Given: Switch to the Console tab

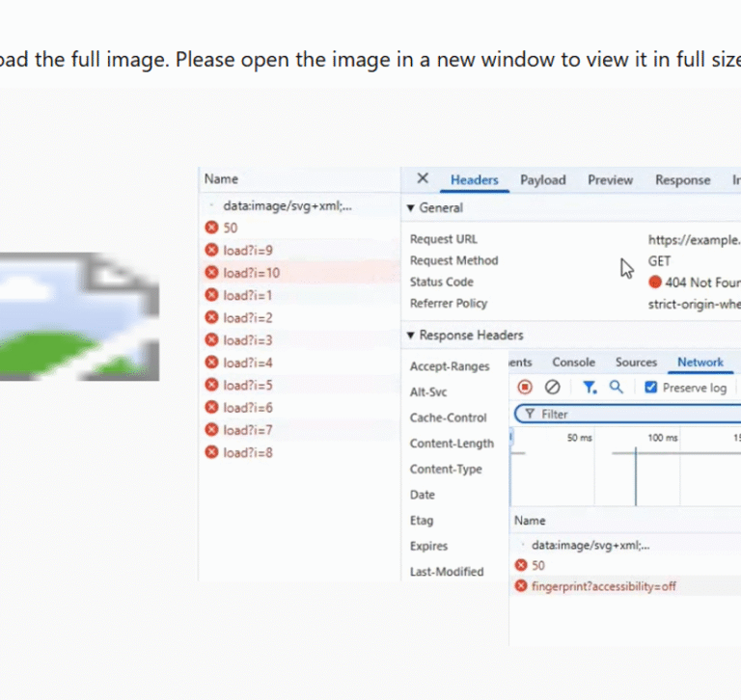Looking at the screenshot, I should coord(573,363).
